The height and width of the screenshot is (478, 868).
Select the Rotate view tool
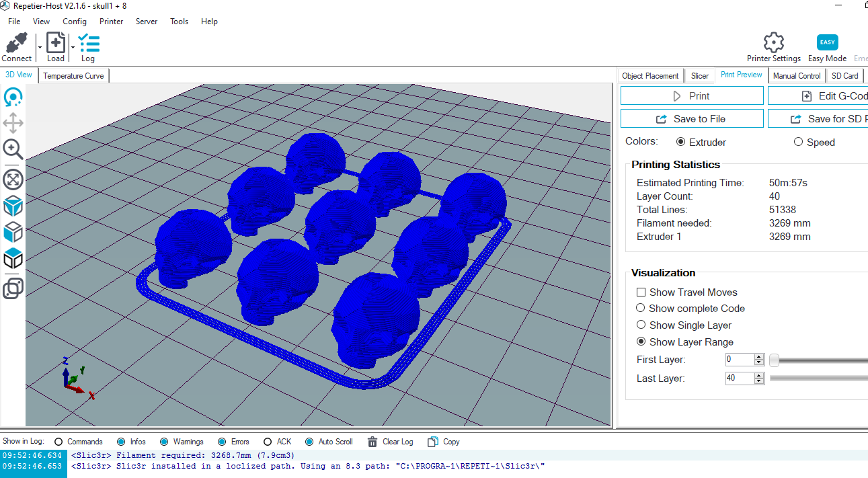pos(13,97)
